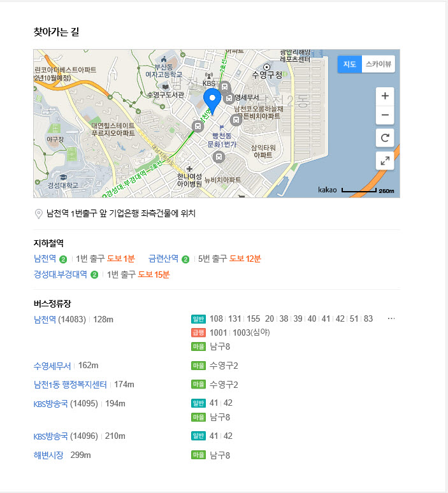The height and width of the screenshot is (493, 448).
Task: Click the kakao logo on the map
Action: point(327,190)
